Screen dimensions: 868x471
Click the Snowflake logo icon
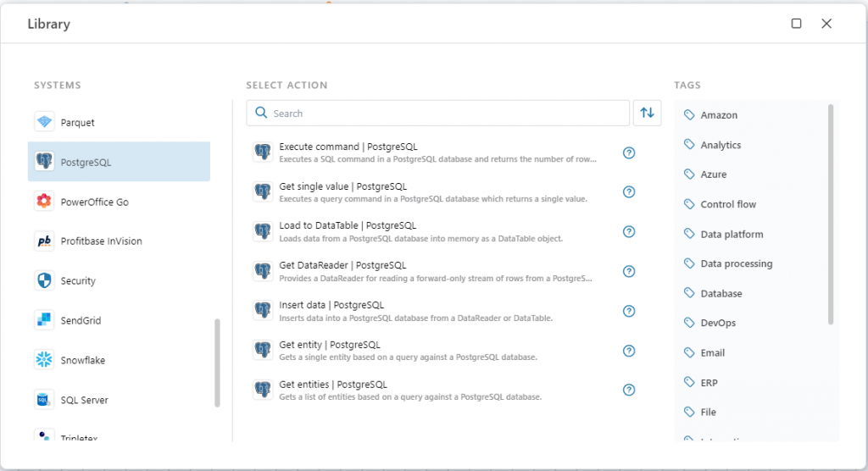coord(44,360)
